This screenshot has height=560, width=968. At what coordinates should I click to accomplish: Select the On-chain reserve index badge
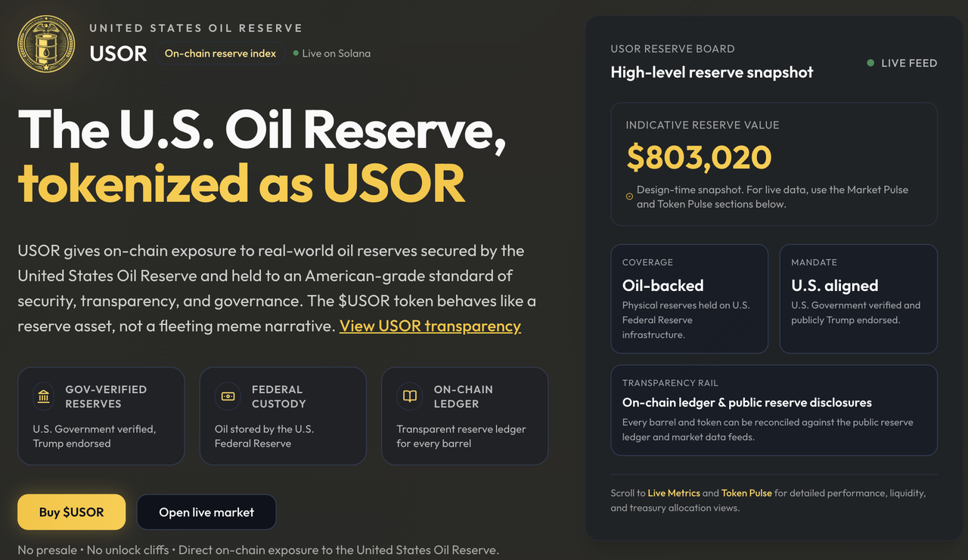pyautogui.click(x=220, y=54)
